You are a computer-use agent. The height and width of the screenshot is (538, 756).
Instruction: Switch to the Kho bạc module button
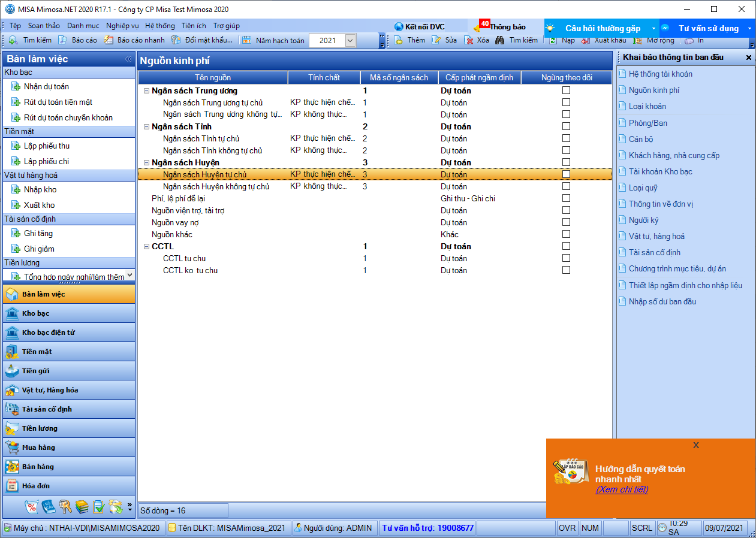click(x=69, y=313)
